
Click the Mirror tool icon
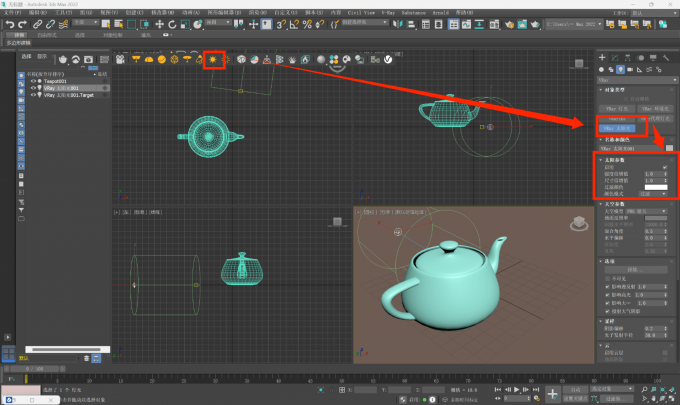pyautogui.click(x=397, y=24)
